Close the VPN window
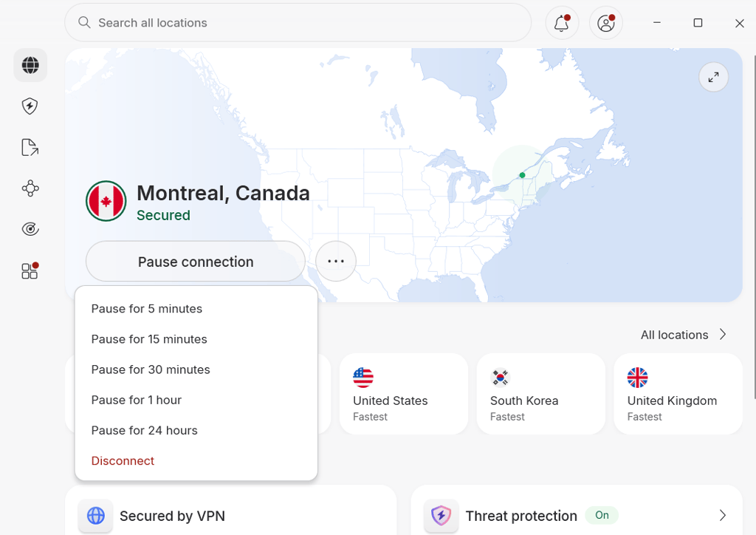 [x=740, y=23]
